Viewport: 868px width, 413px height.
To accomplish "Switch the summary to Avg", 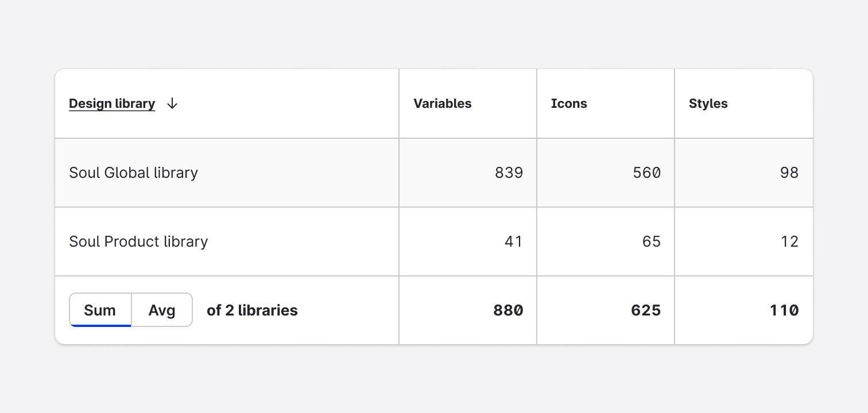I will click(162, 310).
